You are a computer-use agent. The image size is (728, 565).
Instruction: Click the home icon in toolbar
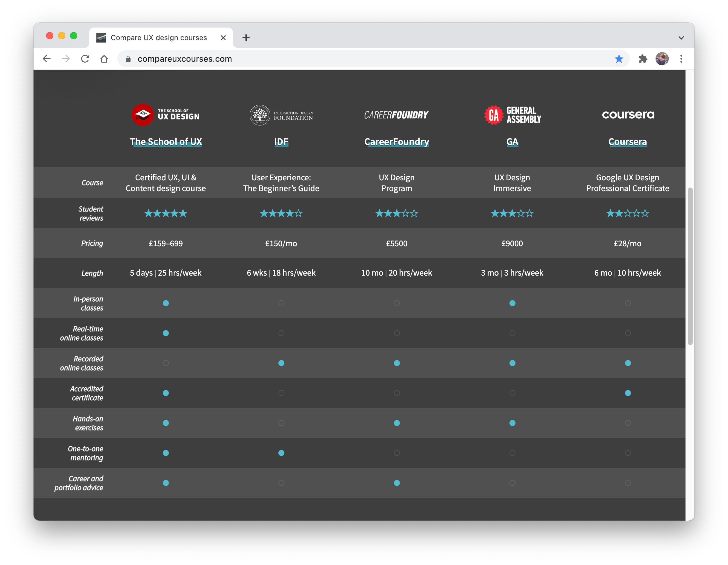tap(104, 59)
